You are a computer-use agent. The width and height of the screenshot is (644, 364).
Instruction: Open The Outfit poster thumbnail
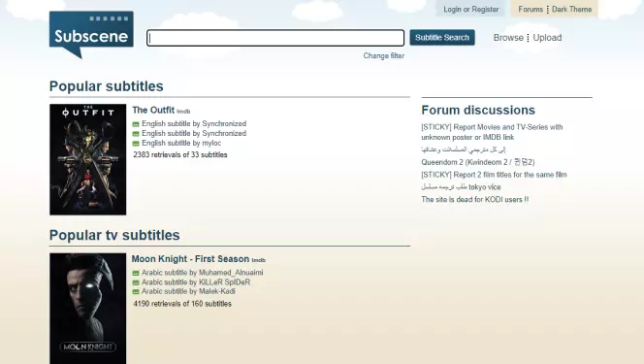(x=88, y=159)
